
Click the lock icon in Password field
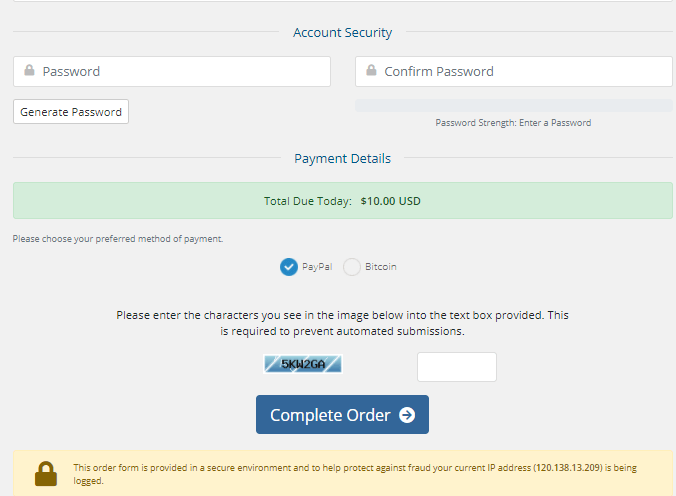click(x=29, y=70)
